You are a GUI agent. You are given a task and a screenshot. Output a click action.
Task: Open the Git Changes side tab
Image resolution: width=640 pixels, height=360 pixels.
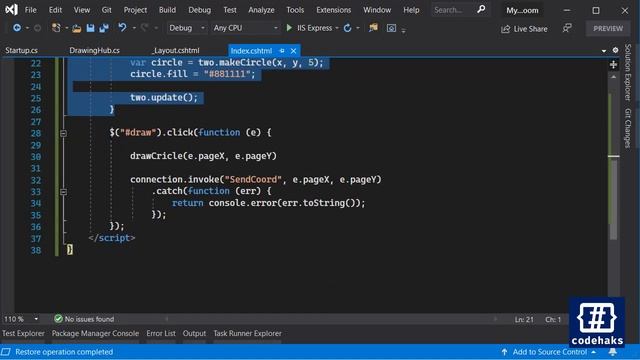pos(628,128)
